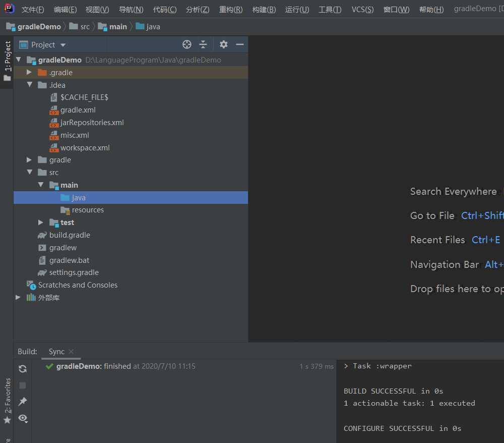Close the Sync tab
The image size is (504, 443).
click(72, 352)
